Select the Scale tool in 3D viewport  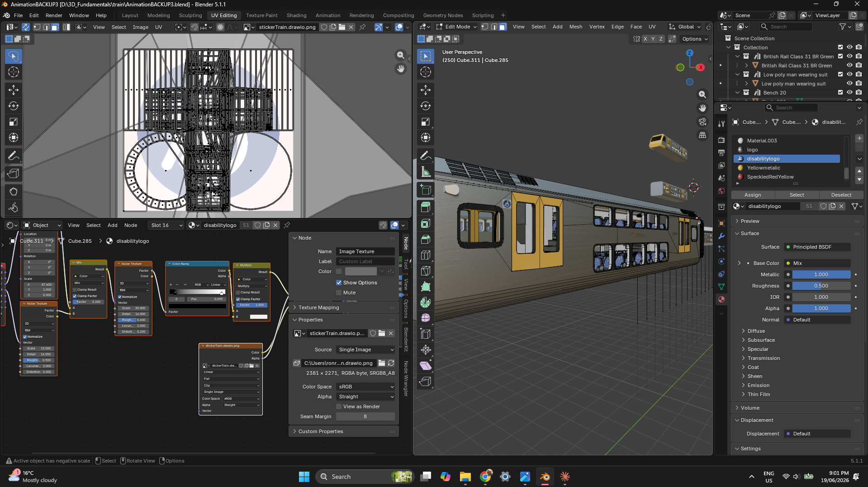[426, 122]
